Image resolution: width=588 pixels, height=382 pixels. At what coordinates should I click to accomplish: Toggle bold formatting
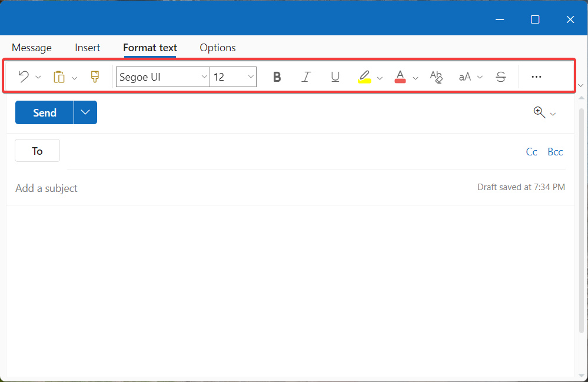click(276, 77)
